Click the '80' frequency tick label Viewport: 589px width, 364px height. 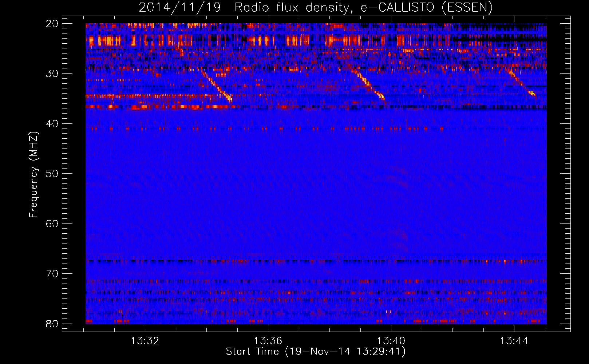coord(52,324)
